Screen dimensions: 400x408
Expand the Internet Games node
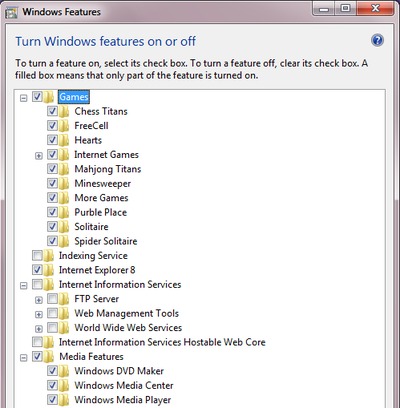tap(39, 156)
